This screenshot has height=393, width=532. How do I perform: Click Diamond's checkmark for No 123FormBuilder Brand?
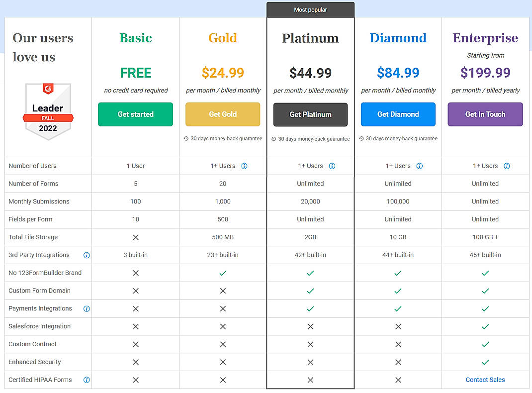pos(398,273)
